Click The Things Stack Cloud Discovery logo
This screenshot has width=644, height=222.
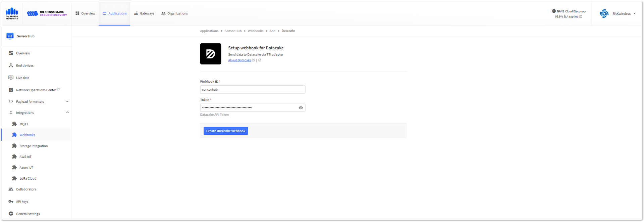pos(47,13)
